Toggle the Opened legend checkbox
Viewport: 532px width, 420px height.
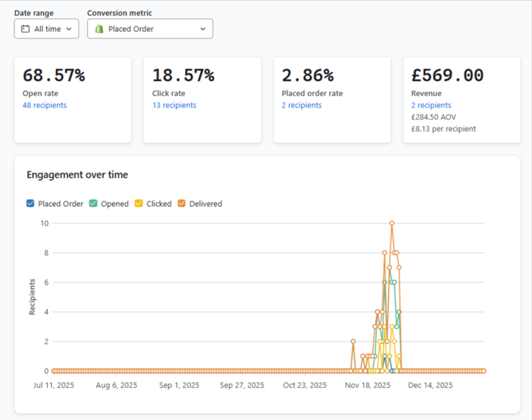(x=93, y=203)
